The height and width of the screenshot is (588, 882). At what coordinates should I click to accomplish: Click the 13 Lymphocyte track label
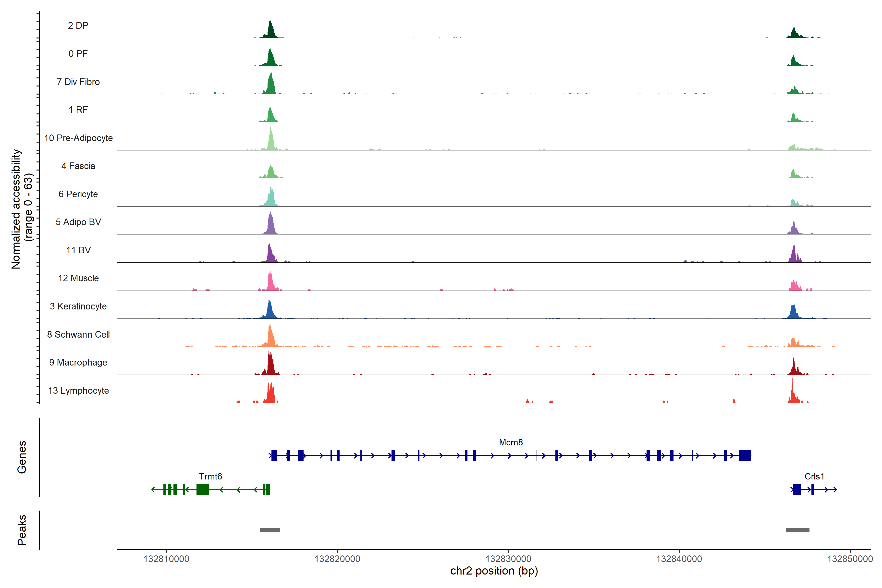78,390
